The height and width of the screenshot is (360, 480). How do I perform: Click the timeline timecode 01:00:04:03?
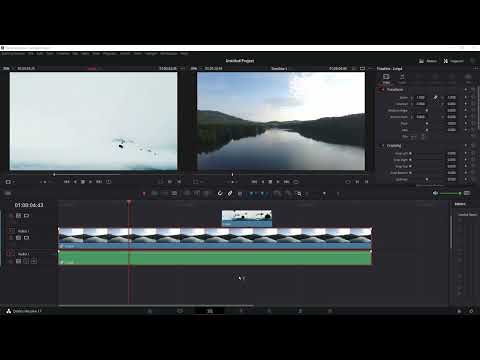pyautogui.click(x=29, y=205)
